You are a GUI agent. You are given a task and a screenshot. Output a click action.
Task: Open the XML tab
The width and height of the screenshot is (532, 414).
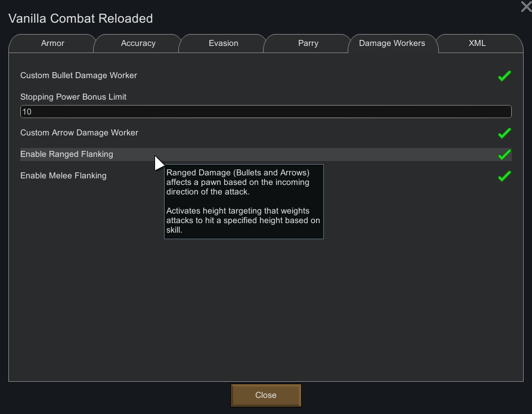click(477, 44)
